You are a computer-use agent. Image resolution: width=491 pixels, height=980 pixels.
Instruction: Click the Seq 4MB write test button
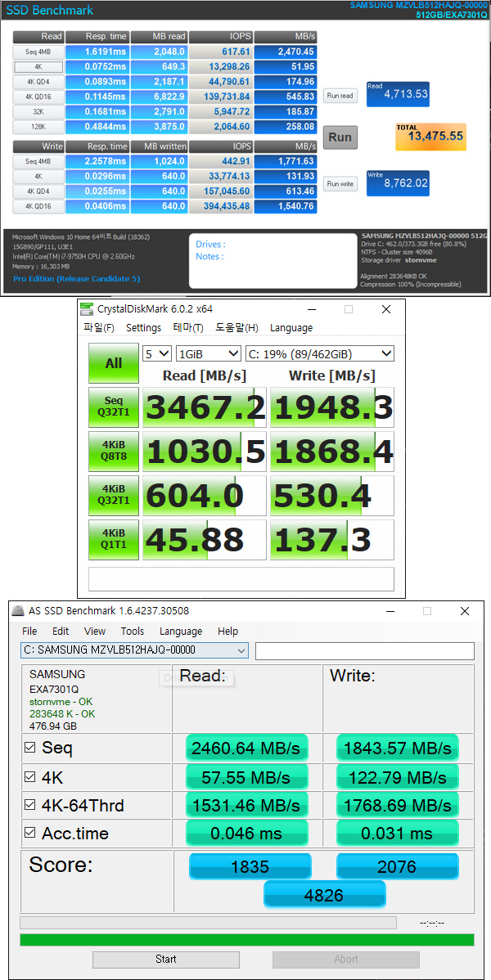pyautogui.click(x=38, y=161)
